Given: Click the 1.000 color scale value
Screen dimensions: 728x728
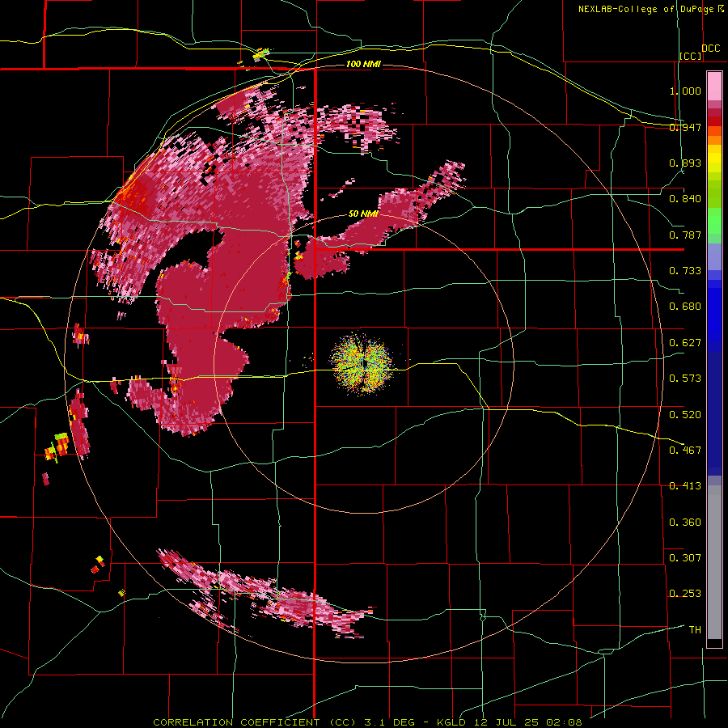Looking at the screenshot, I should [x=685, y=91].
